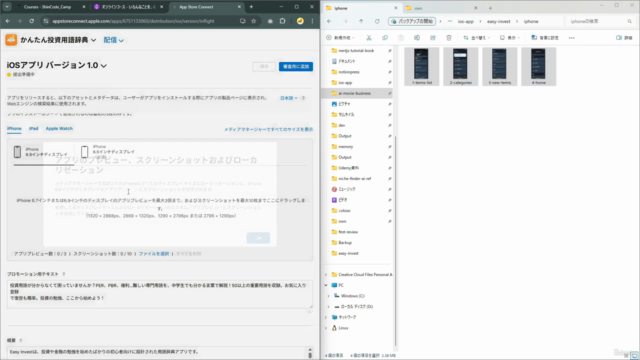Click the ファイルを選択 link
Image resolution: width=640 pixels, height=360 pixels.
pos(154,254)
